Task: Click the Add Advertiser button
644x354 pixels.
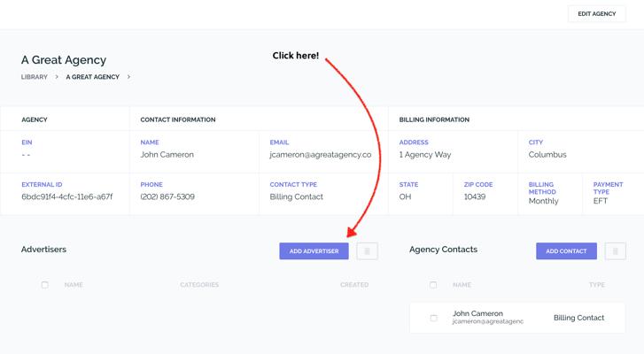Action: [314, 251]
